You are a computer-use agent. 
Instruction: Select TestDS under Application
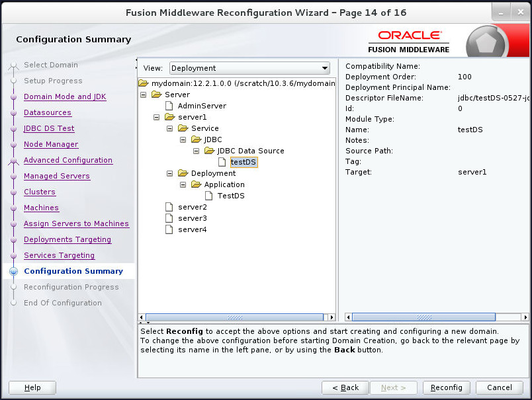click(231, 196)
